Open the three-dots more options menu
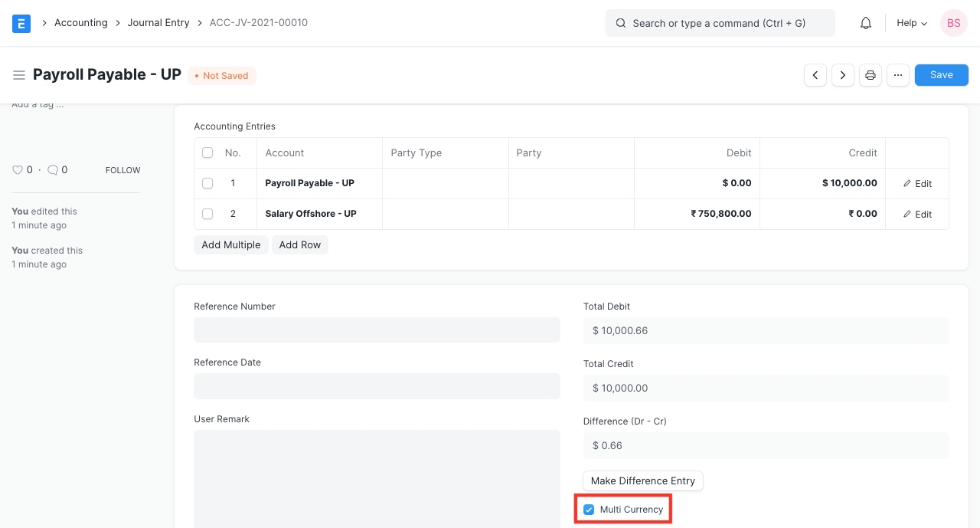Screen dimensions: 980x528 coord(898,75)
